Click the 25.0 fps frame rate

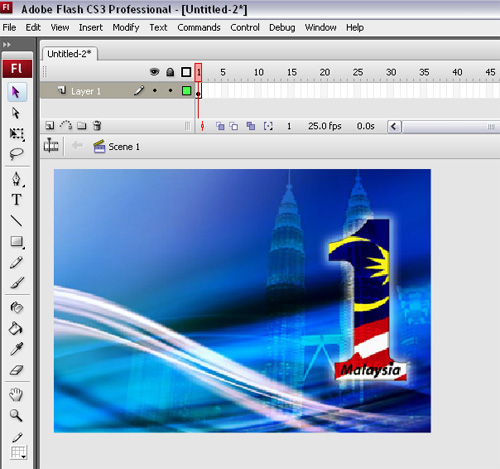pyautogui.click(x=325, y=126)
